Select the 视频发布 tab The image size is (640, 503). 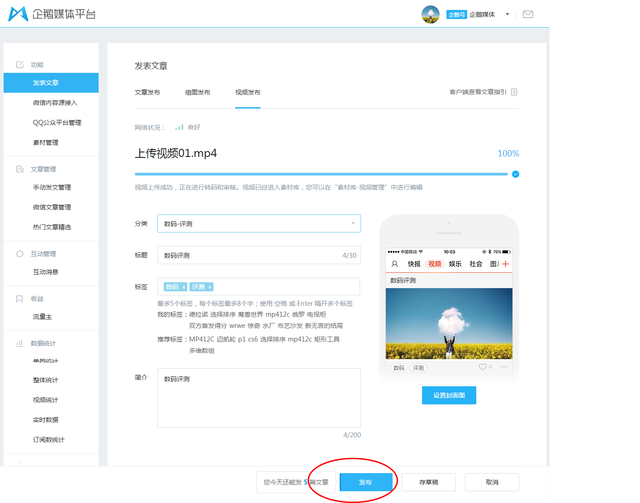(247, 92)
